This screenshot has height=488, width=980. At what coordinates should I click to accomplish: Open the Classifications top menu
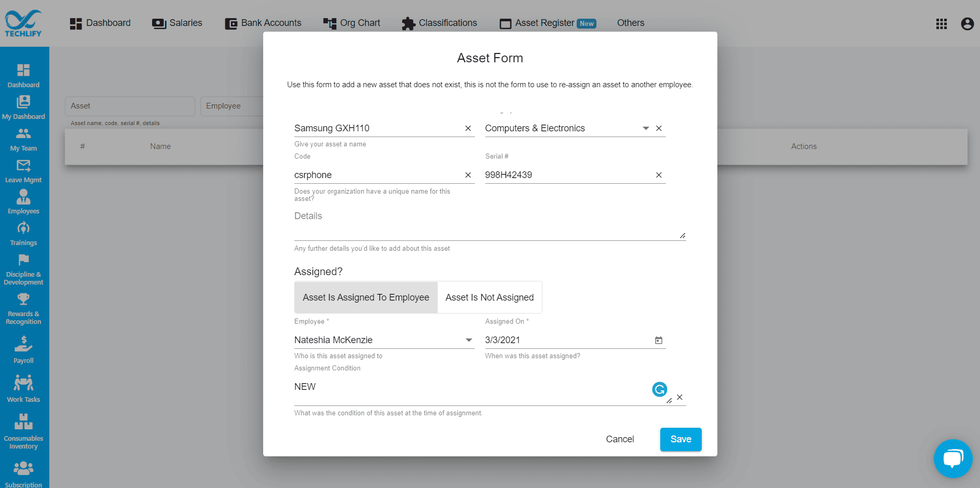(439, 23)
